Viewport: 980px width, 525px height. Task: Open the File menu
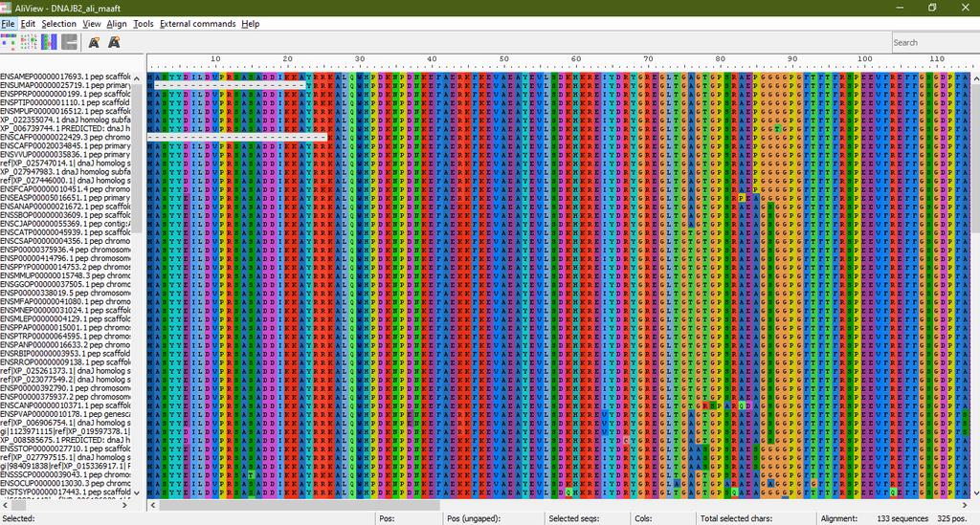click(8, 24)
